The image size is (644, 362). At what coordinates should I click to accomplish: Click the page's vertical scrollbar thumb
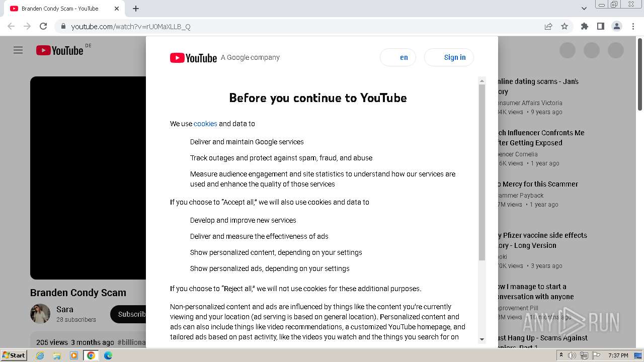pos(640,74)
